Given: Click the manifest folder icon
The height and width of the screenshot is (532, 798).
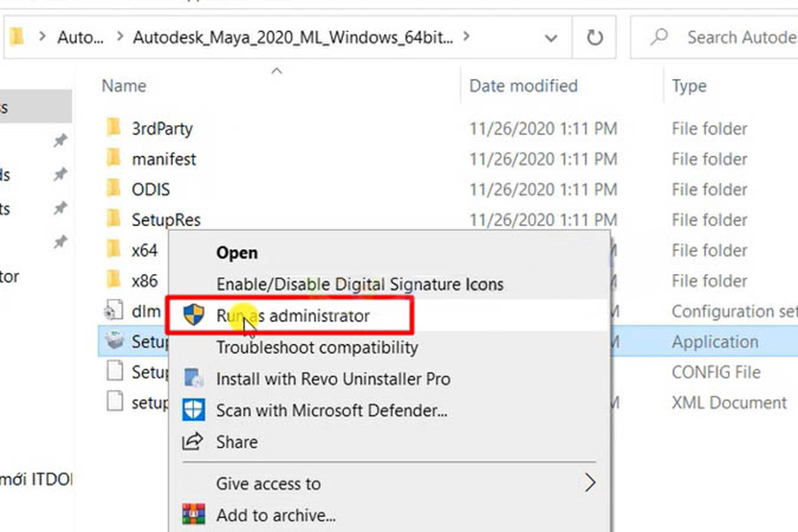Looking at the screenshot, I should [x=114, y=158].
